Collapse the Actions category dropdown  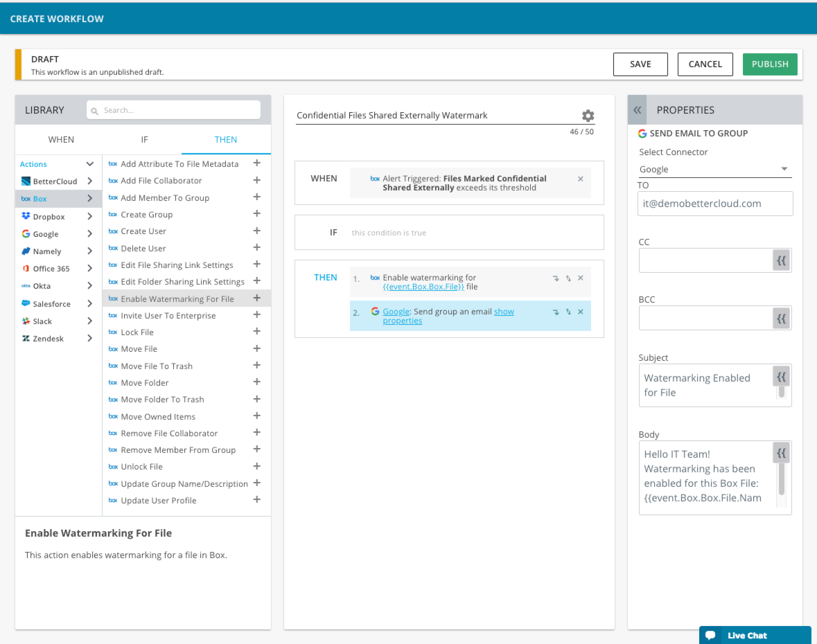point(89,164)
